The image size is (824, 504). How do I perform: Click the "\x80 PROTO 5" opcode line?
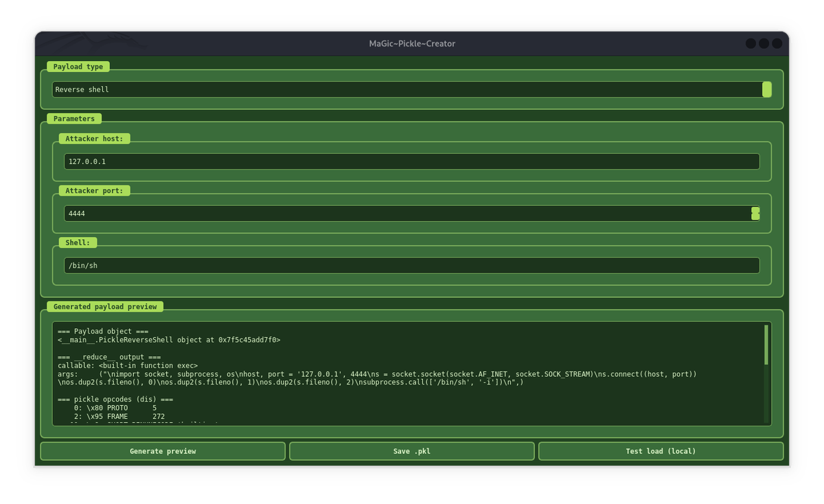click(x=115, y=408)
